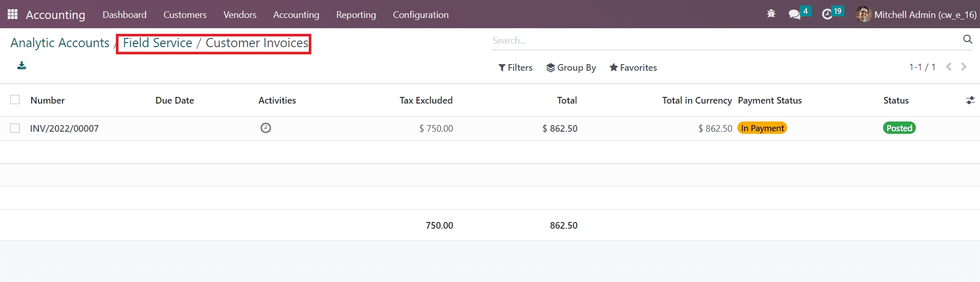Go to next page arrow
This screenshot has height=282, width=980.
click(964, 67)
